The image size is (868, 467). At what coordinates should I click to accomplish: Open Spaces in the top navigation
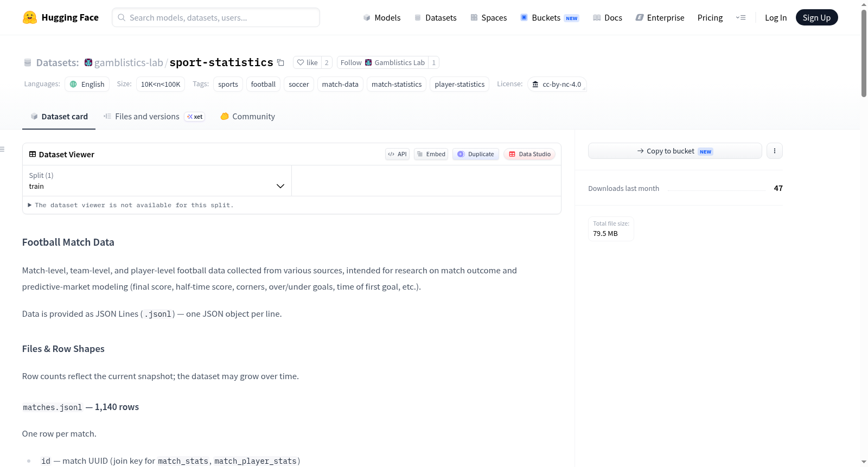[x=489, y=17]
